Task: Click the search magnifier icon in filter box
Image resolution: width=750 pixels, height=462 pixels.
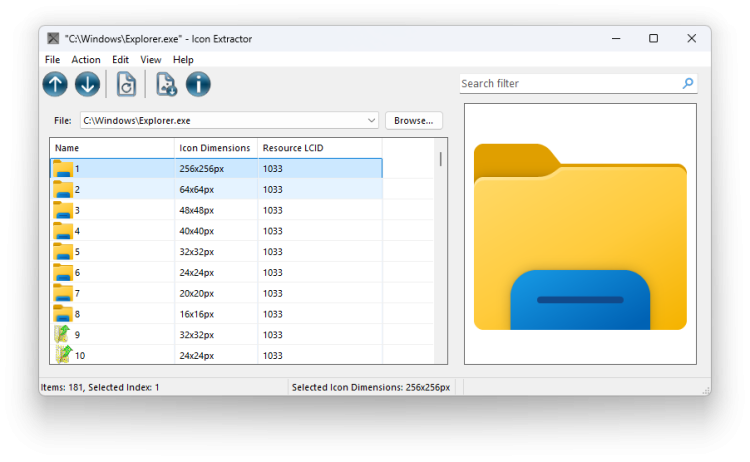Action: point(687,84)
